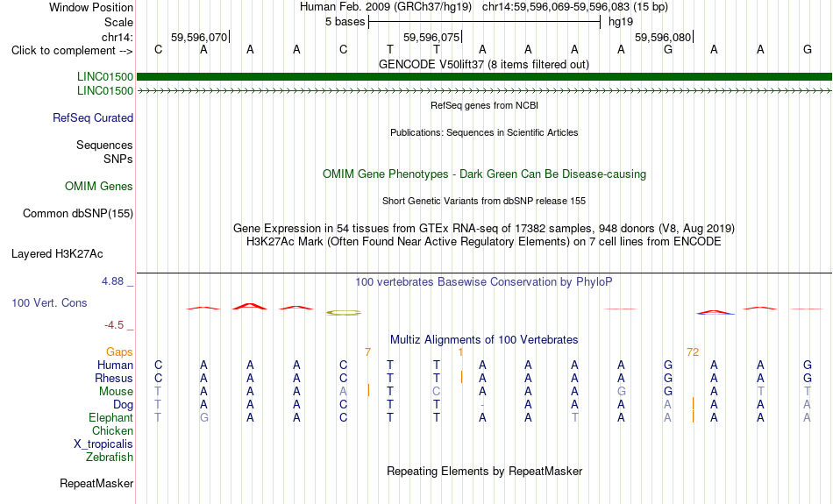
Task: Click the hg19 scale label
Action: click(x=621, y=22)
